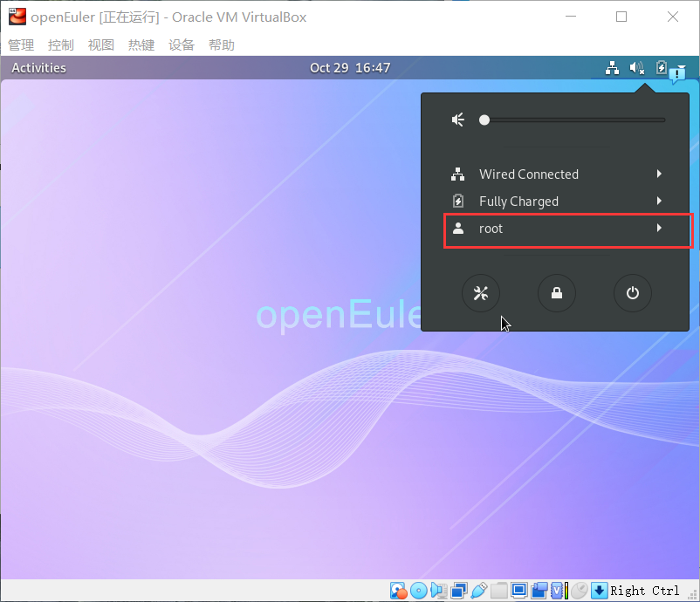Click the audio status icon in the VirtualBox bar
This screenshot has height=602, width=700.
click(x=439, y=591)
